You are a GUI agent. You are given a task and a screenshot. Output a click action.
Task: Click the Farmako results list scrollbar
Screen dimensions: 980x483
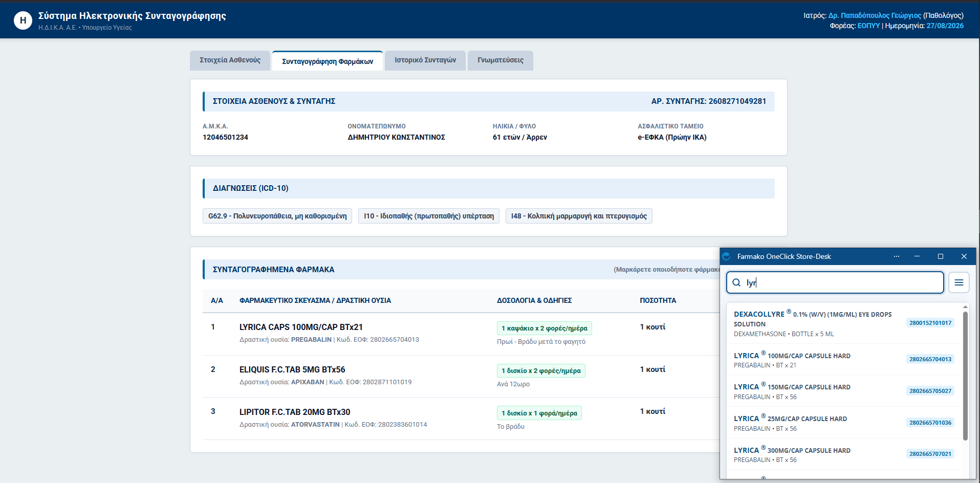(x=965, y=376)
